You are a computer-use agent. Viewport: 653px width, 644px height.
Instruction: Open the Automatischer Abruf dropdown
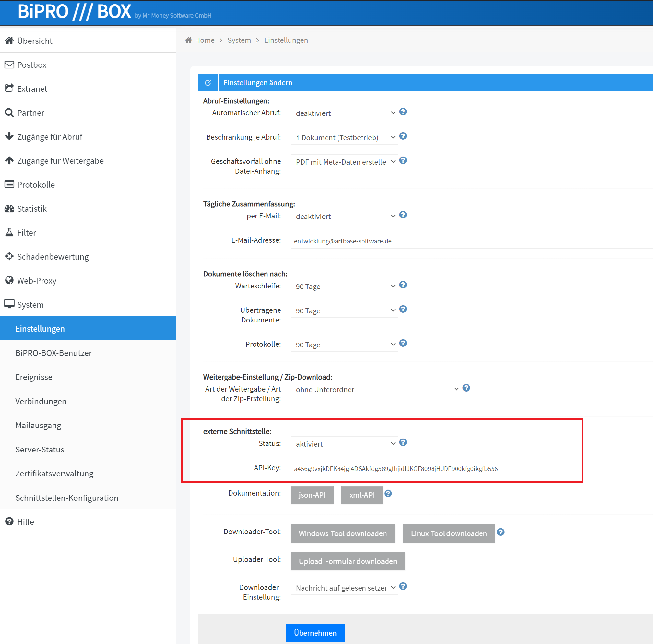click(344, 113)
